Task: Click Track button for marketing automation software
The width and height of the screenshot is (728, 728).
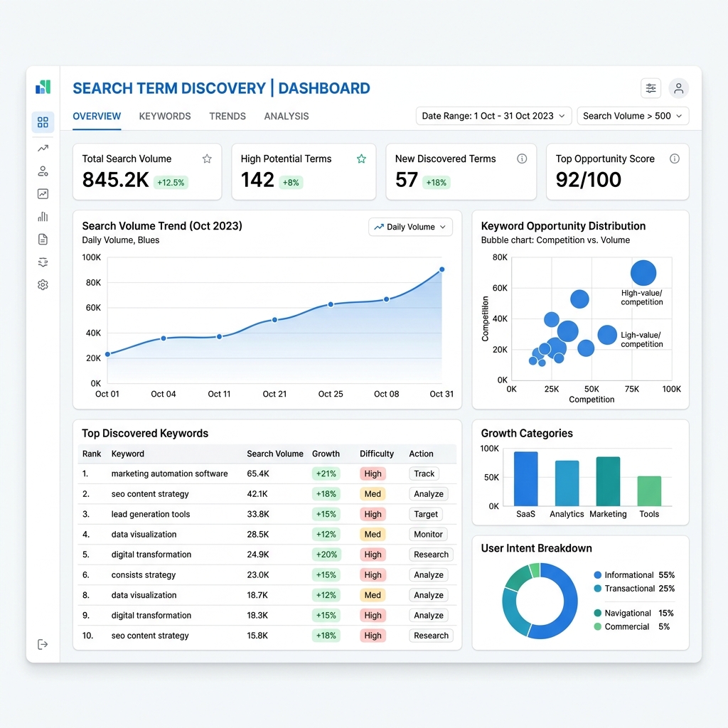Action: [x=424, y=473]
